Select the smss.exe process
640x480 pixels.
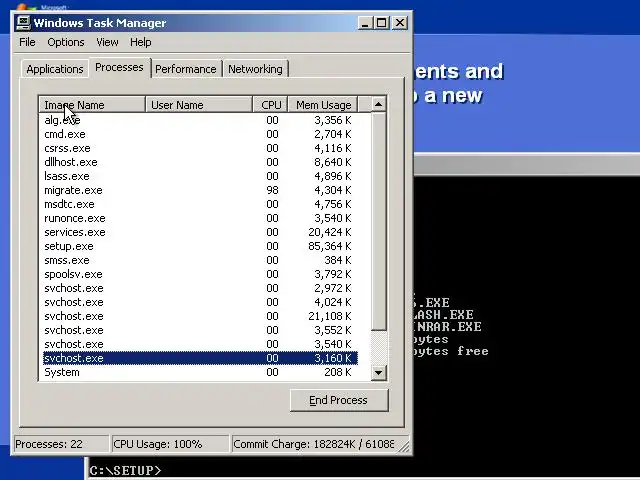click(x=200, y=260)
